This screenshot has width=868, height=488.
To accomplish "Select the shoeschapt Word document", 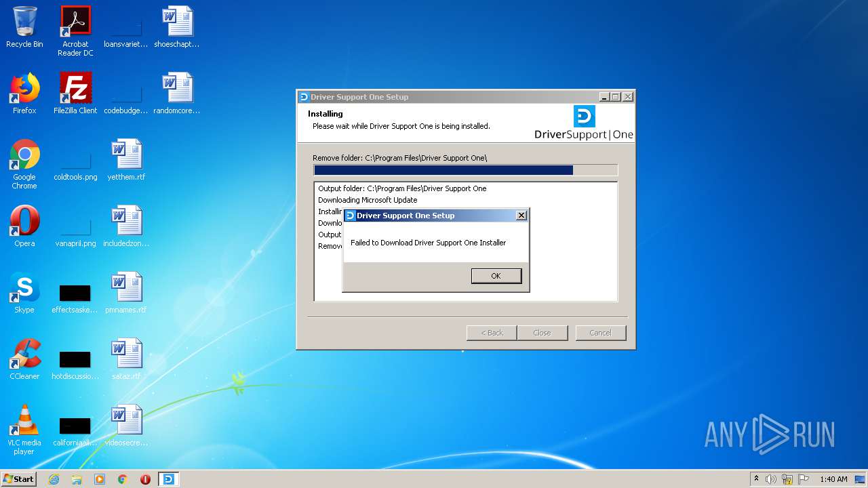I will coord(177,27).
